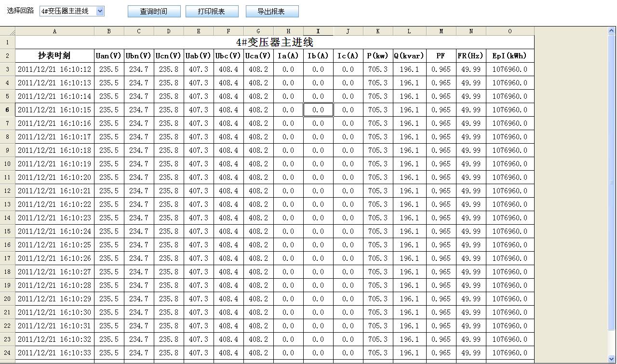This screenshot has height=364, width=617.
Task: Click timestamp 2011/12/21 16:10:15
Action: pos(54,110)
